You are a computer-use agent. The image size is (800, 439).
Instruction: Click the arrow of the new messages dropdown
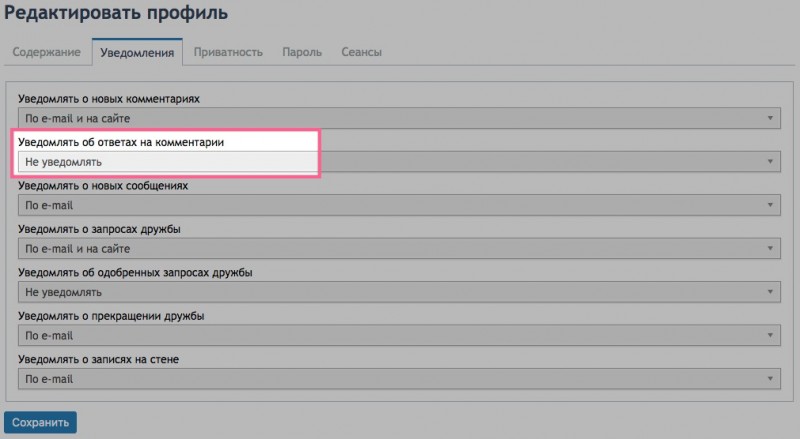770,205
